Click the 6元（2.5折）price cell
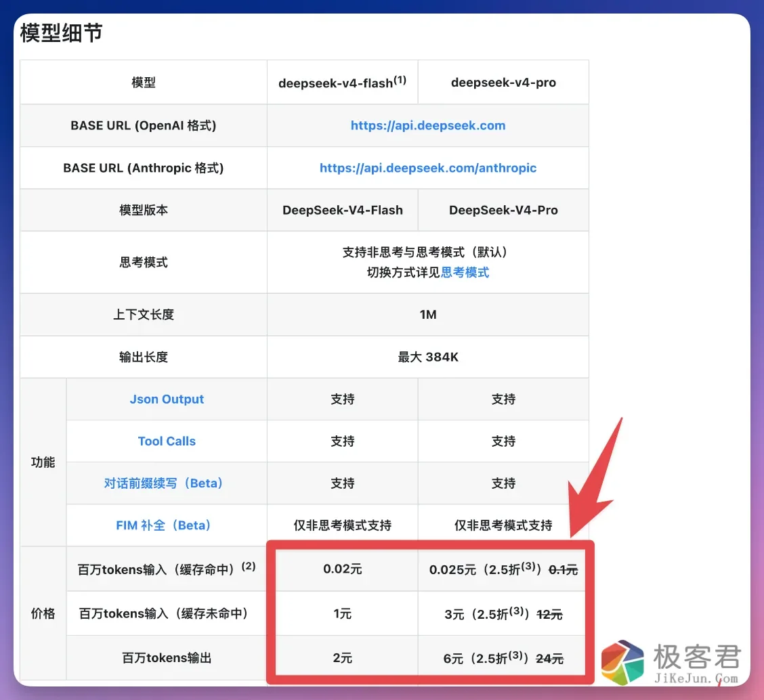Screen dimensions: 764x700 [503, 658]
